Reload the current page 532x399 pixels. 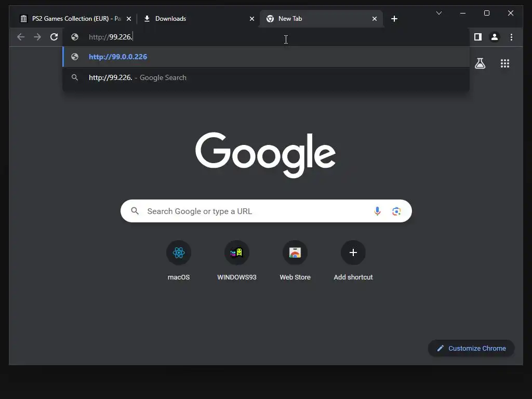click(54, 37)
